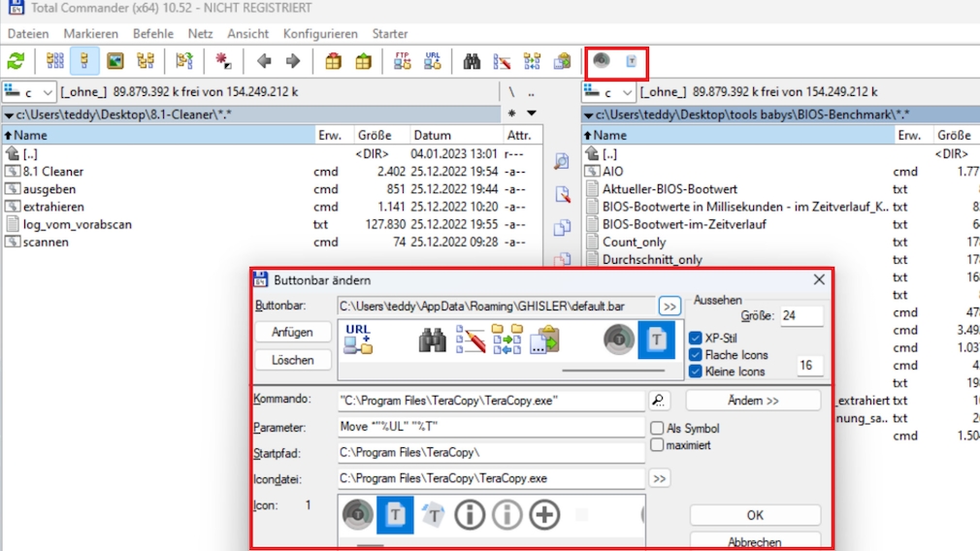Viewport: 980px width, 551px height.
Task: Open the right panel drive dropdown
Action: pos(609,92)
